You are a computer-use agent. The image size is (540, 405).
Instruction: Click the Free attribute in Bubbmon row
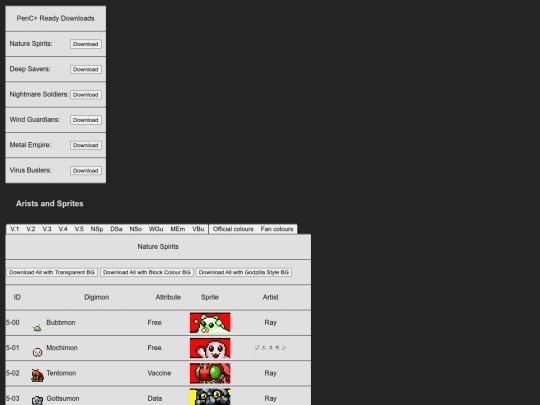coord(154,323)
